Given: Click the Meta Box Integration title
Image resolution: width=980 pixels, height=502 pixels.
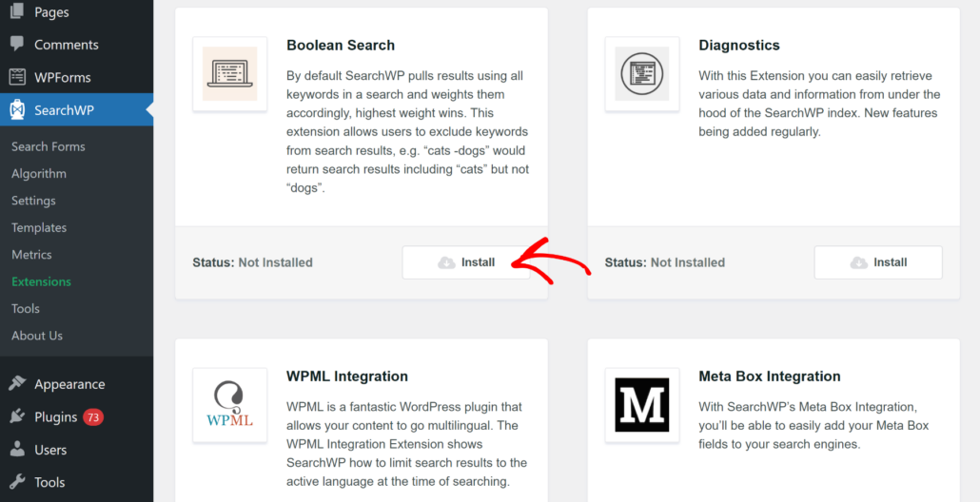Looking at the screenshot, I should point(770,376).
